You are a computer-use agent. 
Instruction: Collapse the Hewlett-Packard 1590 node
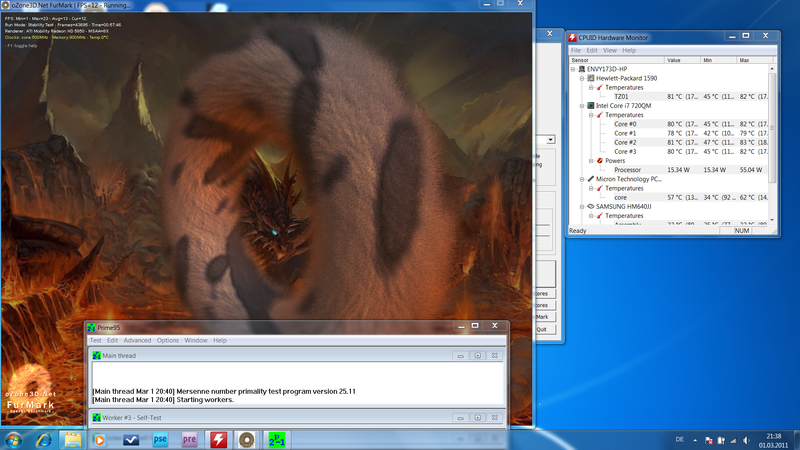(x=582, y=78)
